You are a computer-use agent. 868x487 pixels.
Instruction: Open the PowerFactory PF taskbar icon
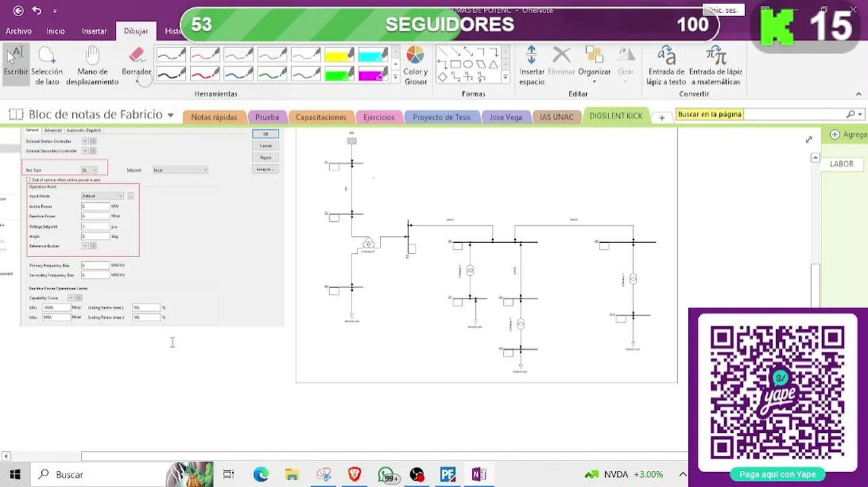tap(448, 475)
